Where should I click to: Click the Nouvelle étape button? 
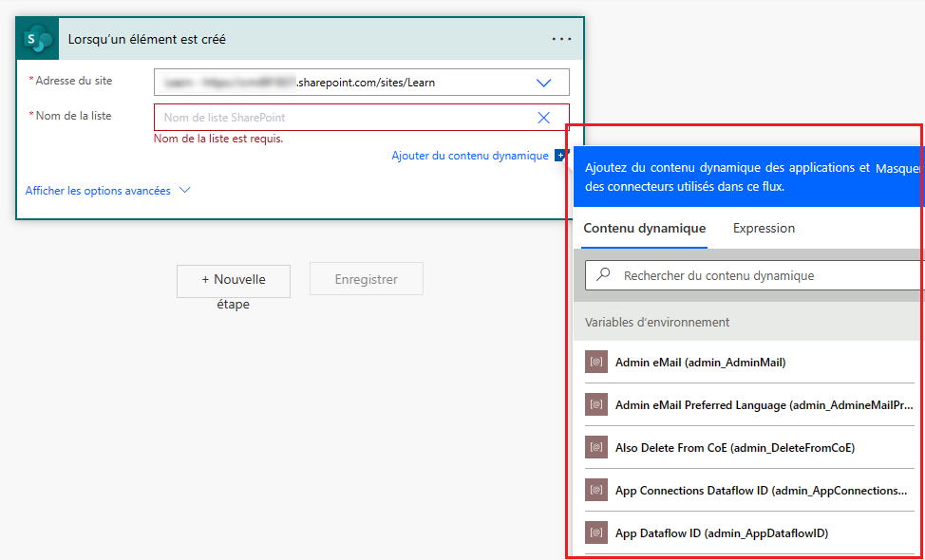pyautogui.click(x=234, y=281)
